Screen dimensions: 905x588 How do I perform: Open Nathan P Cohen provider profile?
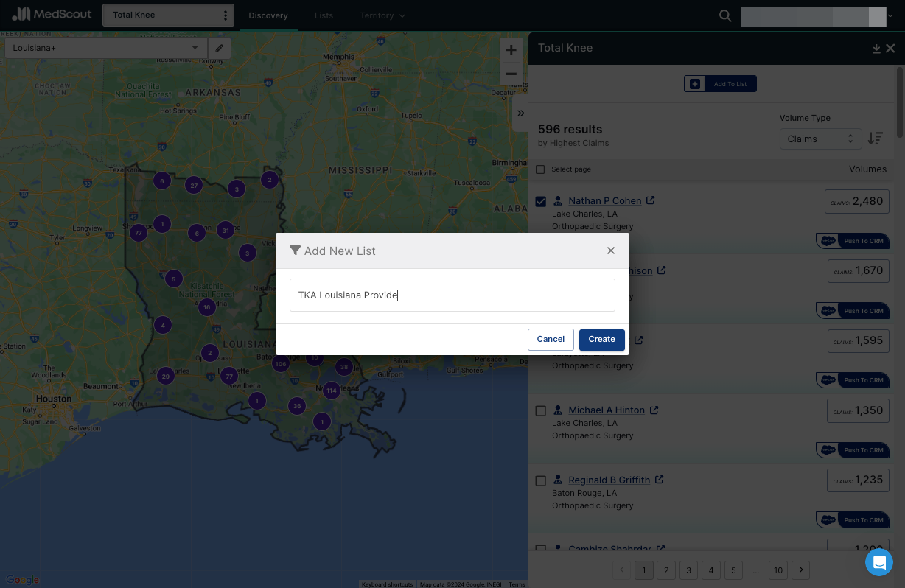click(604, 200)
